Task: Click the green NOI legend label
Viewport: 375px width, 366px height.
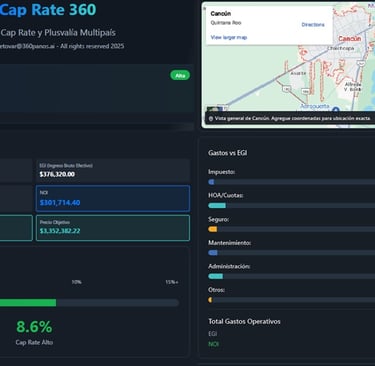Action: click(x=213, y=344)
